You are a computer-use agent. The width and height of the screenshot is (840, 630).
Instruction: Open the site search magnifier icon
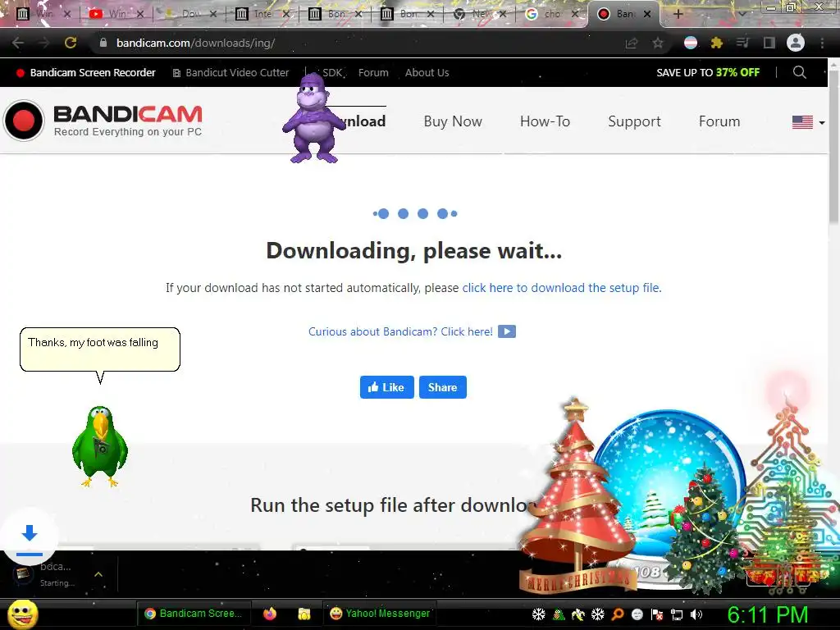(x=799, y=72)
